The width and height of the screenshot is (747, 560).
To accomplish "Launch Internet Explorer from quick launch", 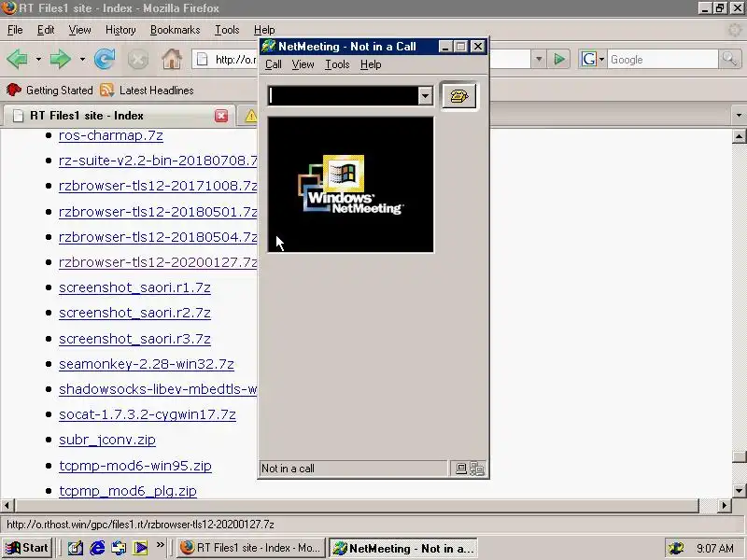I will tap(97, 548).
